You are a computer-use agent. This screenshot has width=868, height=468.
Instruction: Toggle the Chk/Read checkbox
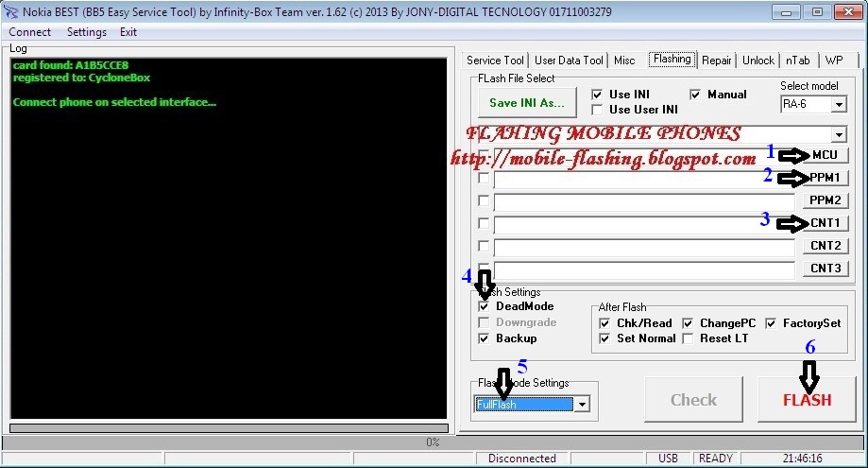click(604, 323)
